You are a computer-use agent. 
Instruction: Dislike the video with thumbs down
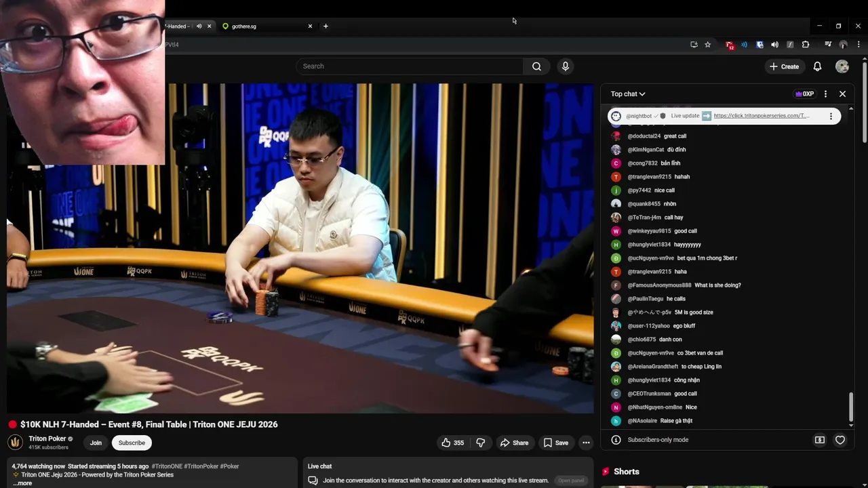point(481,443)
